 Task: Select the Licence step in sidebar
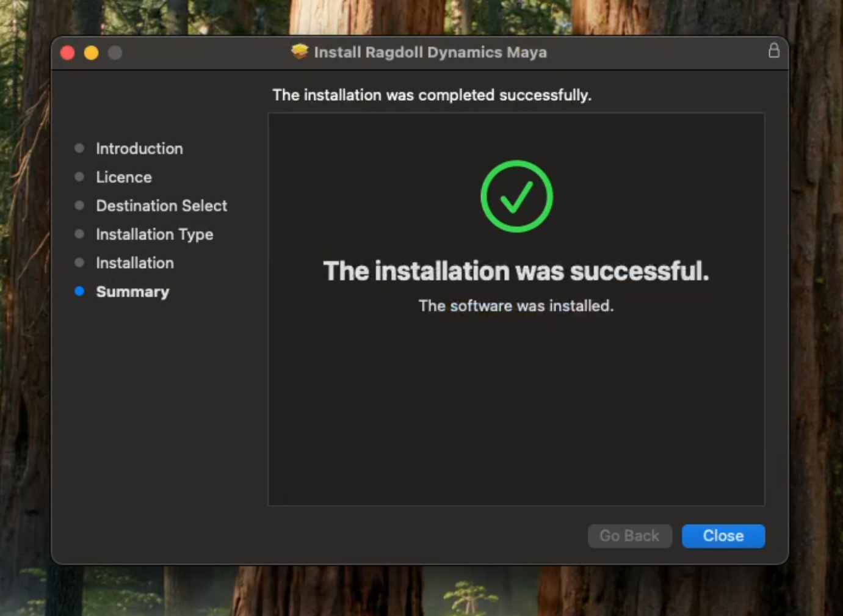pyautogui.click(x=124, y=177)
